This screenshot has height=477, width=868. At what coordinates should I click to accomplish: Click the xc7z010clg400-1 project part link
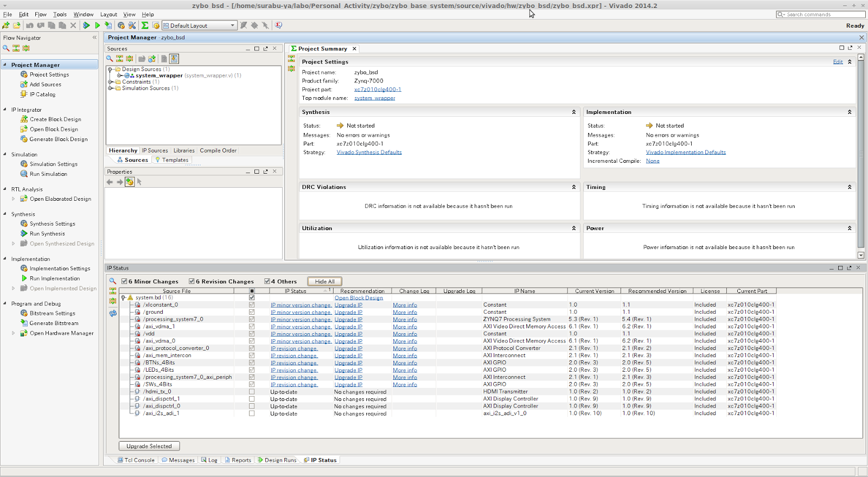point(378,89)
